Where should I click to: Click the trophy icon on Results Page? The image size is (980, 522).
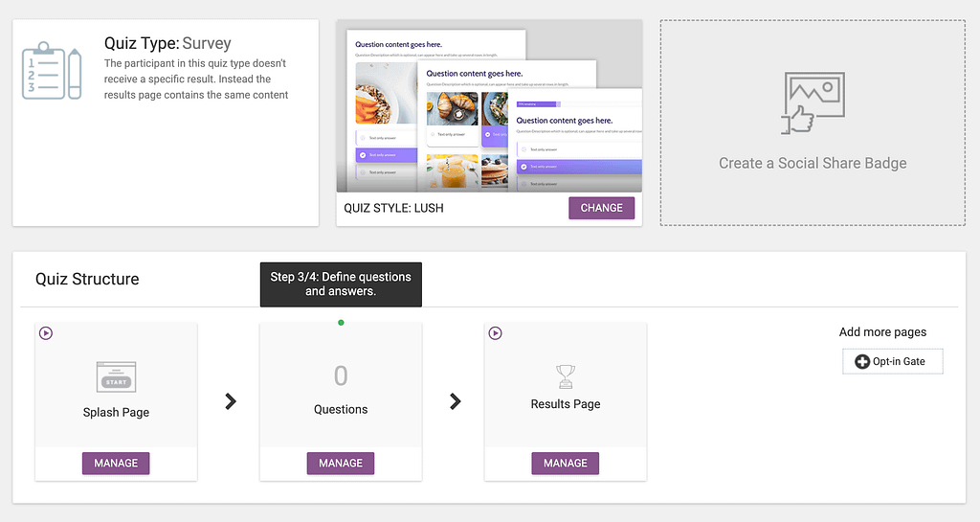[565, 376]
